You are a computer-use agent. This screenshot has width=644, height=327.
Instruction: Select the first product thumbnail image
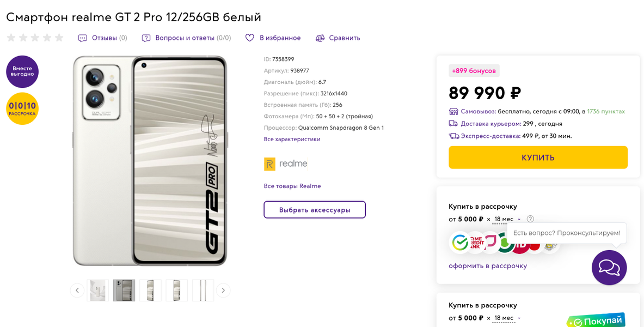[98, 290]
